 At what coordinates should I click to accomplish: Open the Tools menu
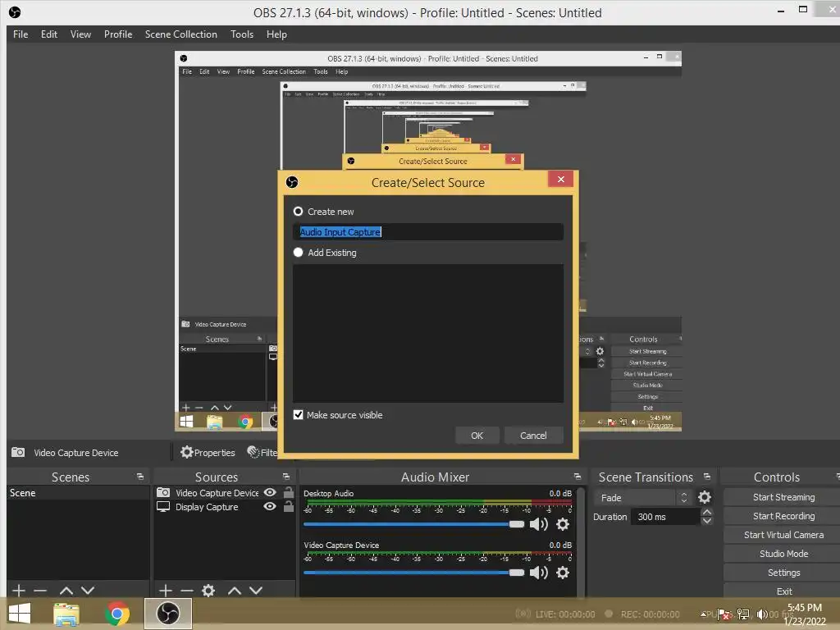242,34
